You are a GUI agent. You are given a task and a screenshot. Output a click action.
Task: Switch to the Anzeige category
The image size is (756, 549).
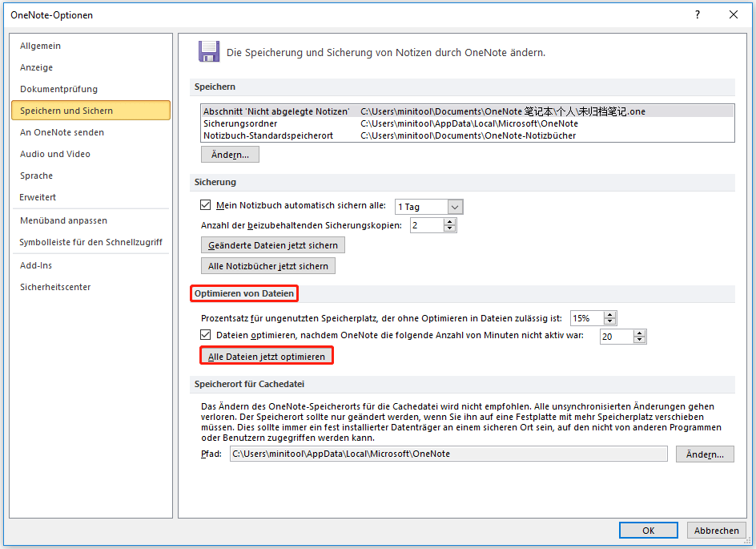[x=37, y=67]
